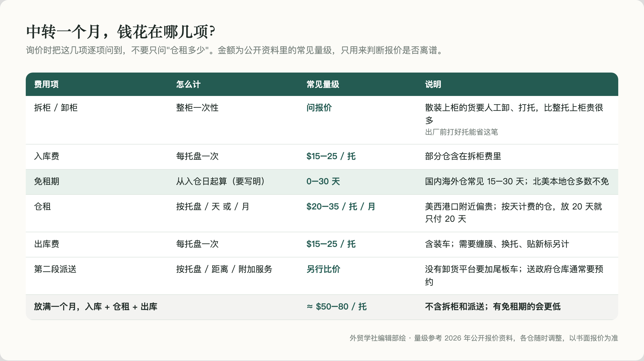The height and width of the screenshot is (361, 644).
Task: Select the subtitle starting with '询价时把这几项逐项问到'
Action: pos(235,50)
